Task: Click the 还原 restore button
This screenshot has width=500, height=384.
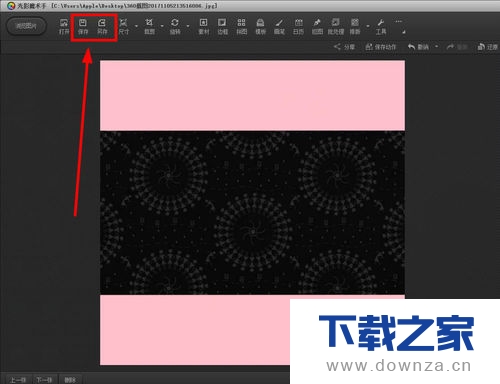Action: click(488, 47)
